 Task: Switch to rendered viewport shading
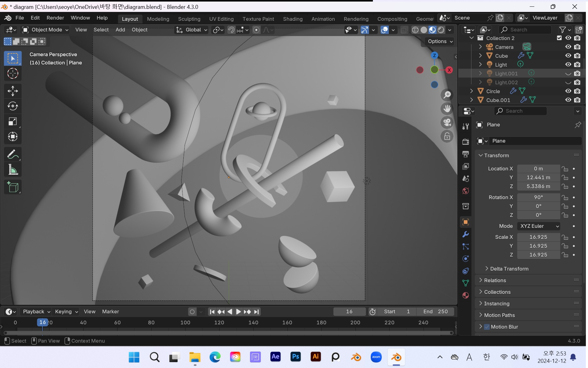tap(441, 30)
